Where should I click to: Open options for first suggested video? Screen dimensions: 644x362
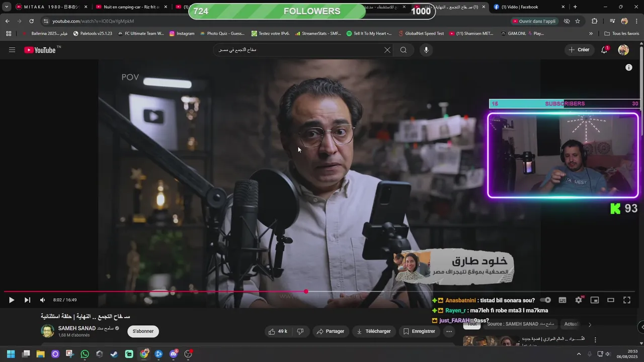pyautogui.click(x=595, y=340)
